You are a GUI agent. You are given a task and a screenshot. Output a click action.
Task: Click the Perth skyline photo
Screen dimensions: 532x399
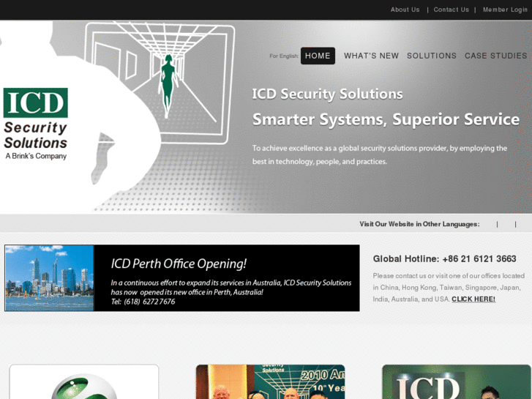tap(49, 277)
